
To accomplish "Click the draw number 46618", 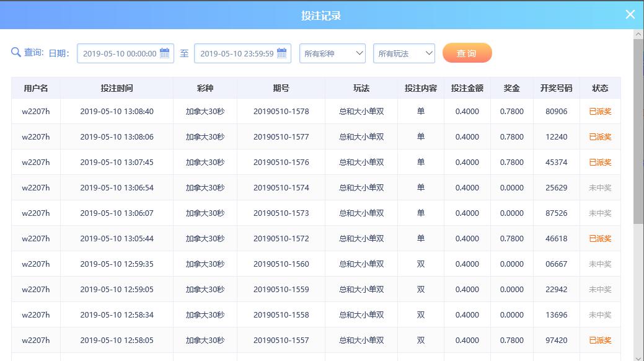I will (x=556, y=239).
